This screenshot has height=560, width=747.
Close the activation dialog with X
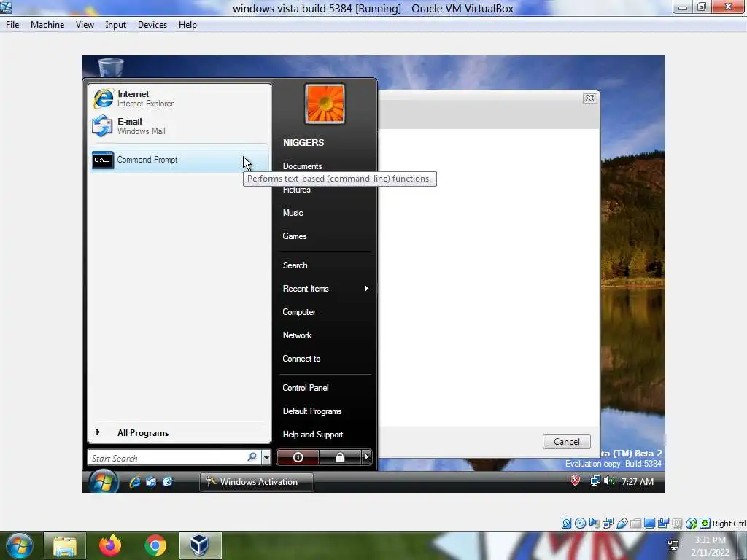tap(589, 98)
